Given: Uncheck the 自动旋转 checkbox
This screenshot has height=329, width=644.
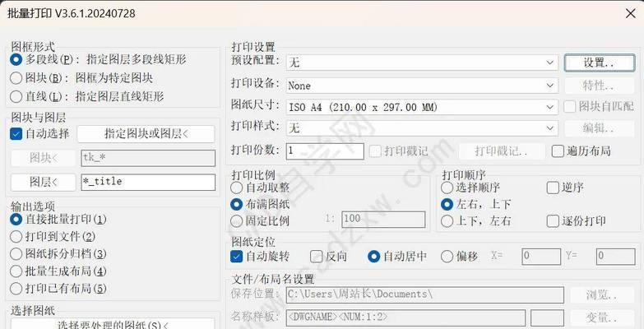Looking at the screenshot, I should coord(237,257).
